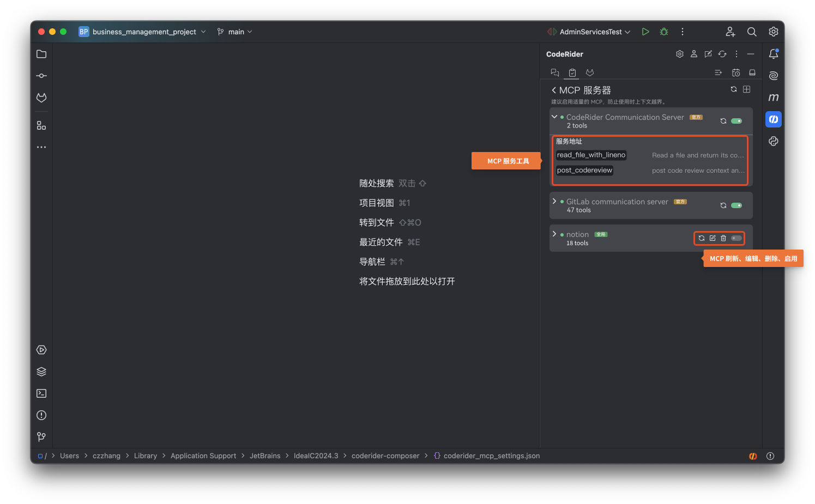The image size is (815, 504).
Task: Open the Structure tool window
Action: click(x=41, y=125)
